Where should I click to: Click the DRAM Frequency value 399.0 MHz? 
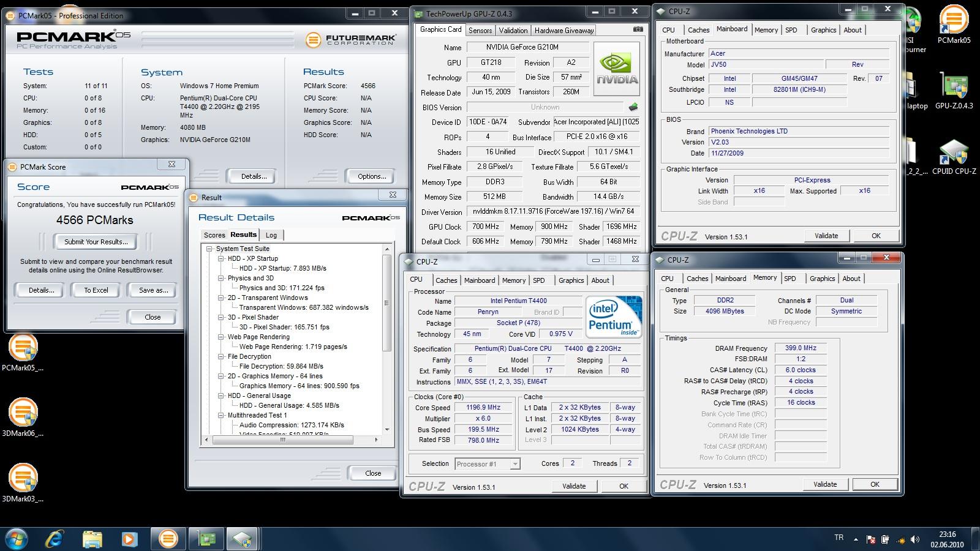click(801, 348)
